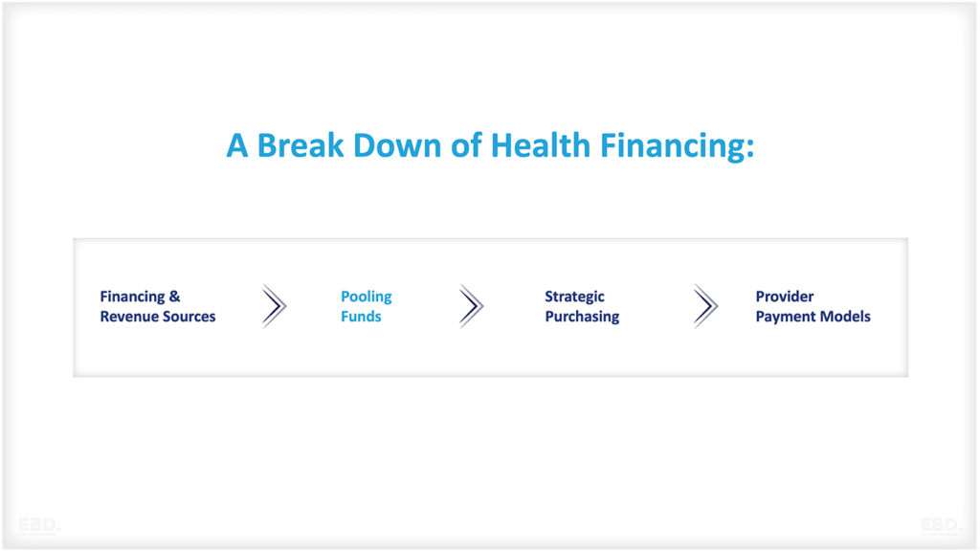Click the word Health in the title

tap(542, 145)
